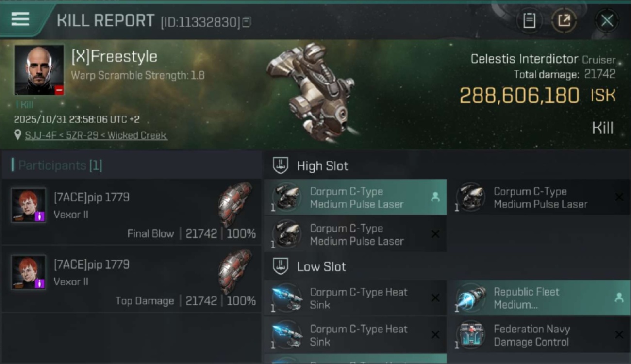
Task: Click the person marker on Republic Fleet Medium
Action: pos(619,298)
